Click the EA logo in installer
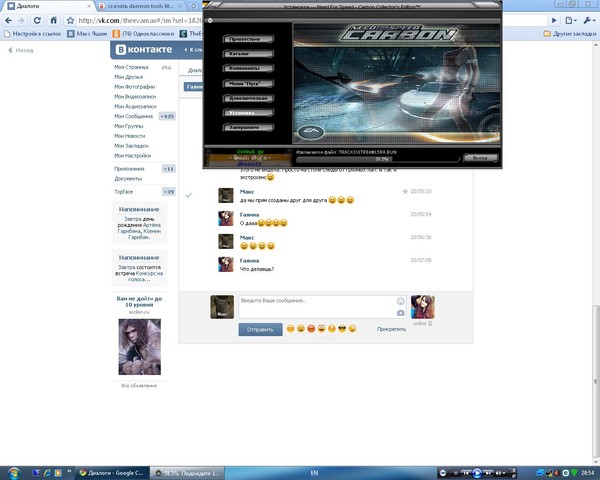The image size is (600, 480). click(x=311, y=132)
